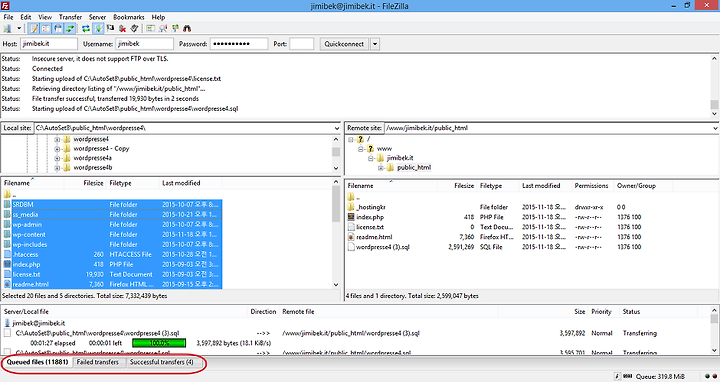Click the message log vertical scrollbar

714,86
